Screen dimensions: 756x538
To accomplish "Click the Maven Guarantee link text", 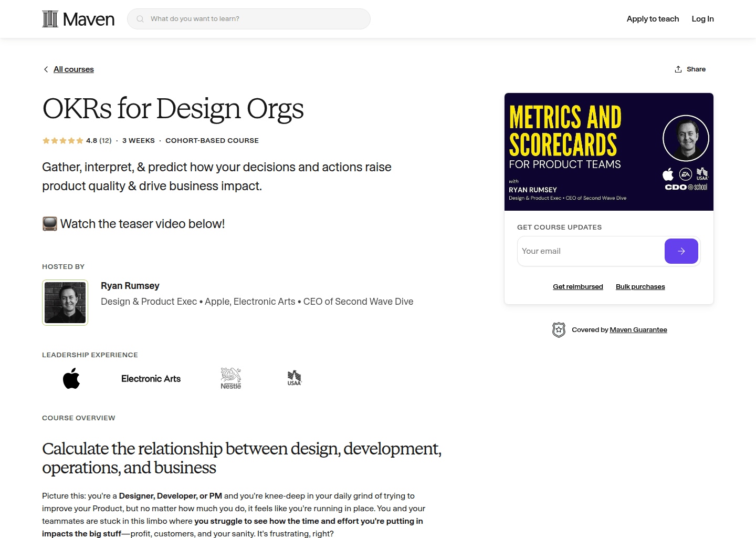I will [638, 329].
